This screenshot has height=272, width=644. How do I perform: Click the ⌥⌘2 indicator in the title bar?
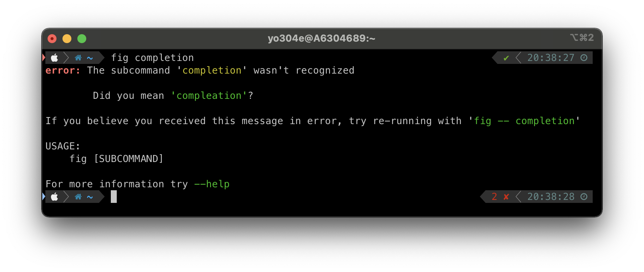tap(582, 38)
